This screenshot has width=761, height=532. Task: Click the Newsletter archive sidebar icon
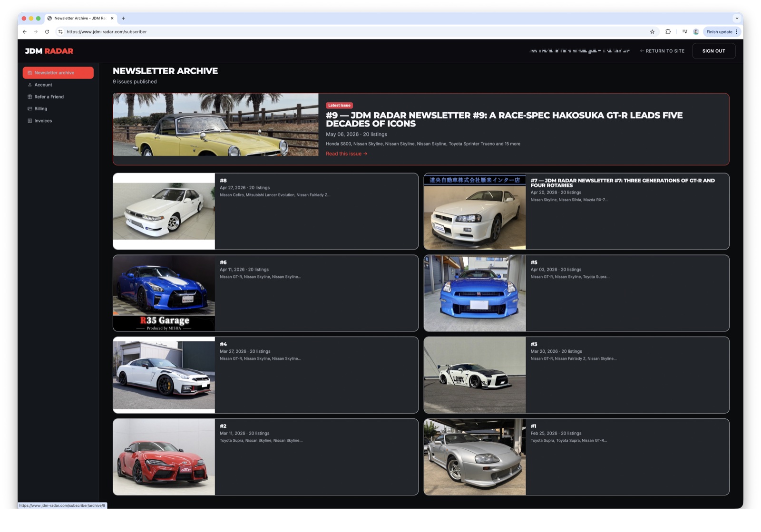pos(29,73)
